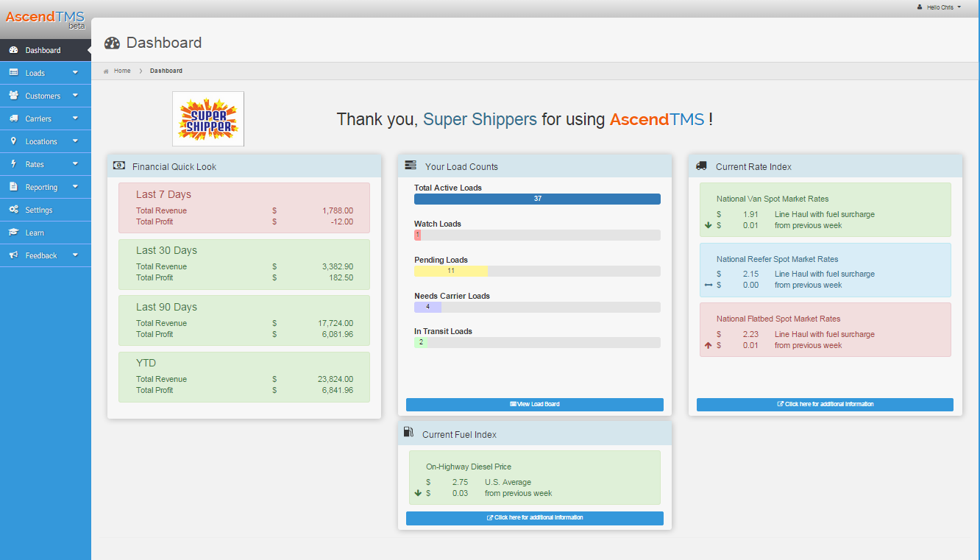Click On-Highway Diesel Price title
This screenshot has height=560, width=980.
point(469,467)
